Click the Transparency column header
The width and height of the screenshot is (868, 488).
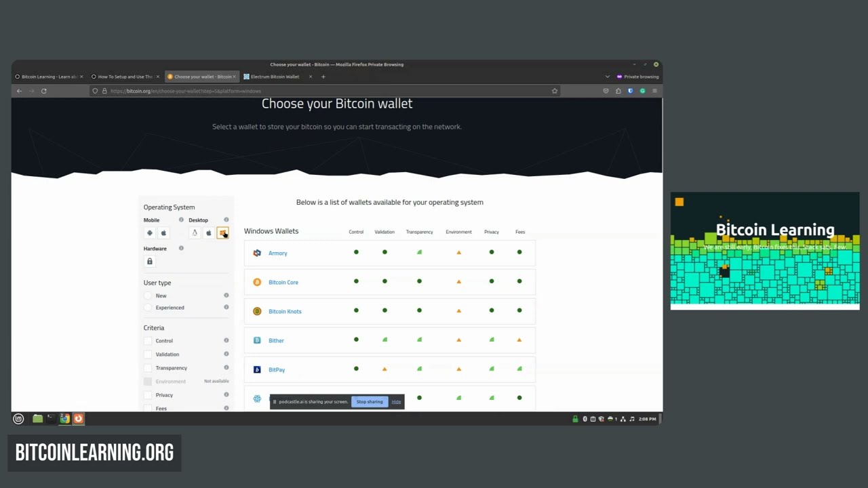click(419, 232)
